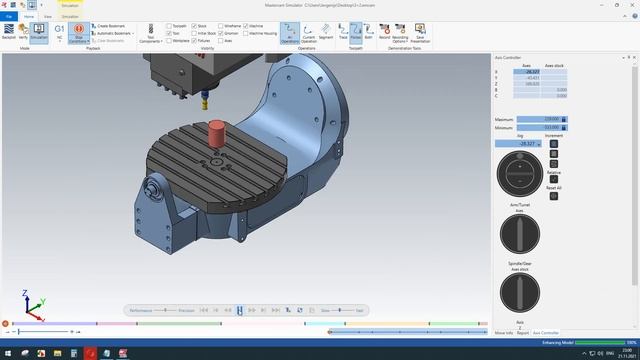Open Stop Conditions in Playback group
640x360 pixels.
pyautogui.click(x=79, y=33)
